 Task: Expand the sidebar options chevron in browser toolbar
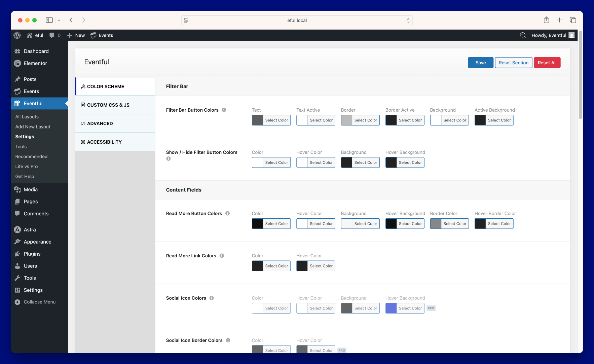pos(59,20)
